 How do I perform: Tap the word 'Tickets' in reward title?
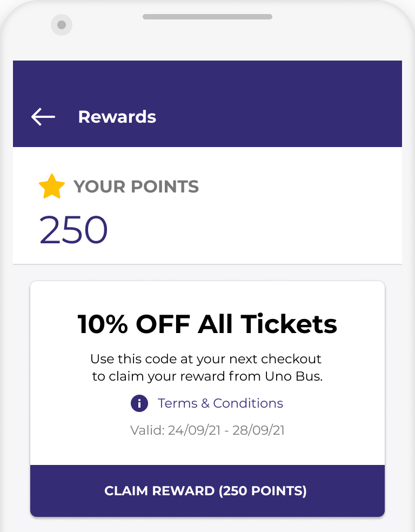click(x=289, y=324)
